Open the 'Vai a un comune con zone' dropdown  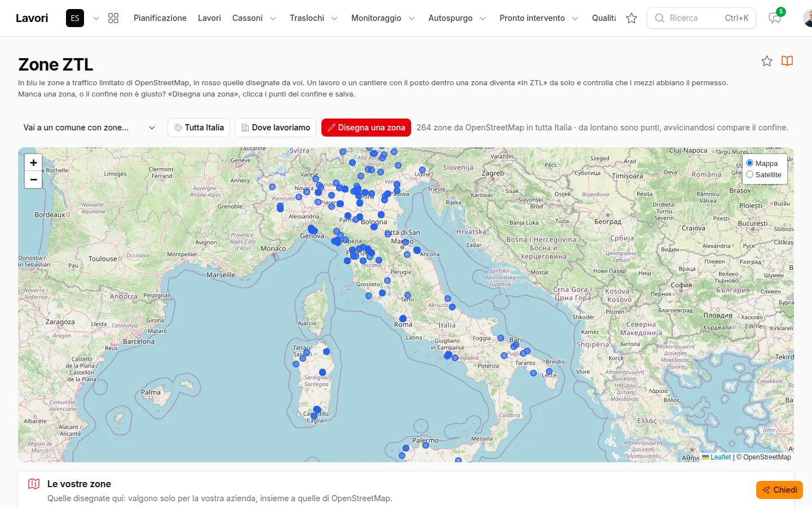89,128
